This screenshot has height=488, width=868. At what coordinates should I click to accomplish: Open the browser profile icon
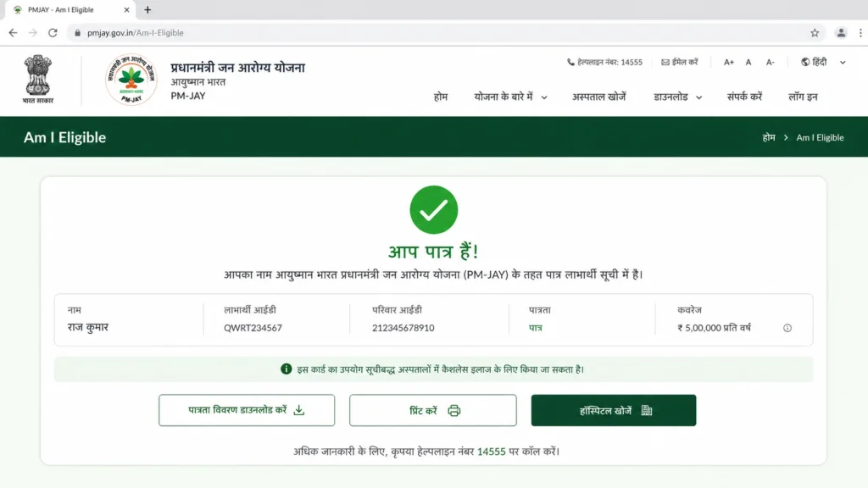tap(841, 33)
